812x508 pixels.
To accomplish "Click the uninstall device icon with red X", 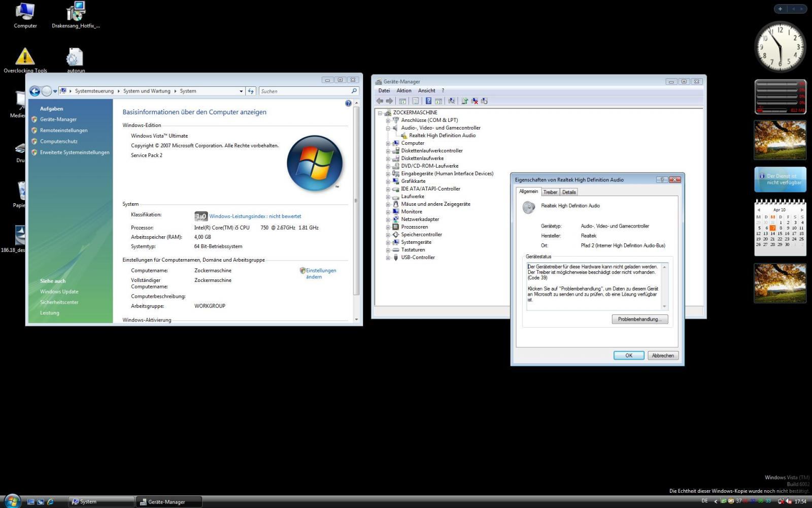I will click(475, 101).
